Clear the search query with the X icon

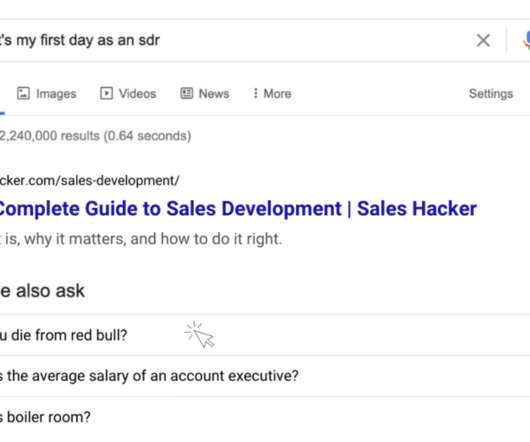click(x=483, y=41)
